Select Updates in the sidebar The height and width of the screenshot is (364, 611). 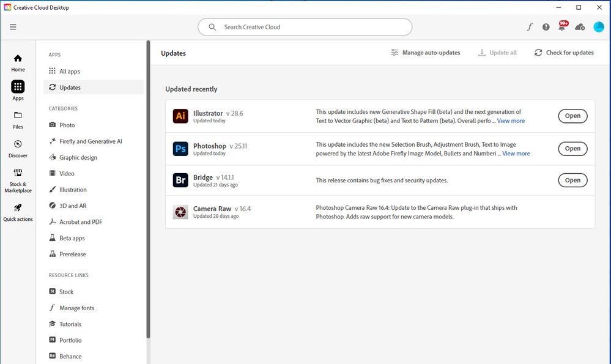coord(94,87)
